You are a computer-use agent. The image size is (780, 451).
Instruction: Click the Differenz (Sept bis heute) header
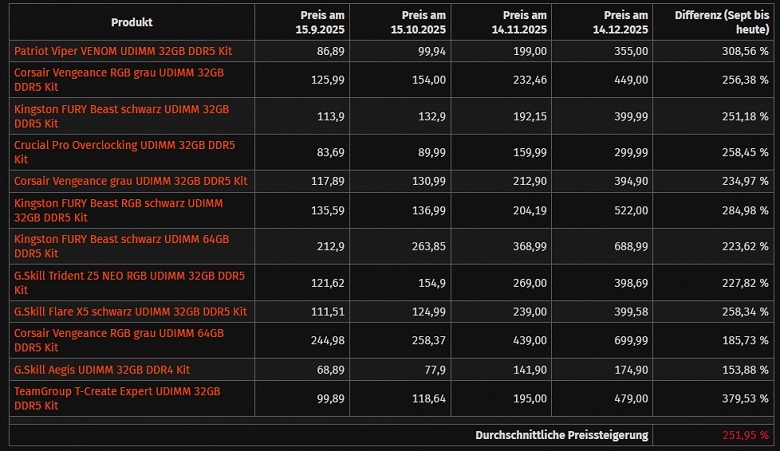(722, 22)
